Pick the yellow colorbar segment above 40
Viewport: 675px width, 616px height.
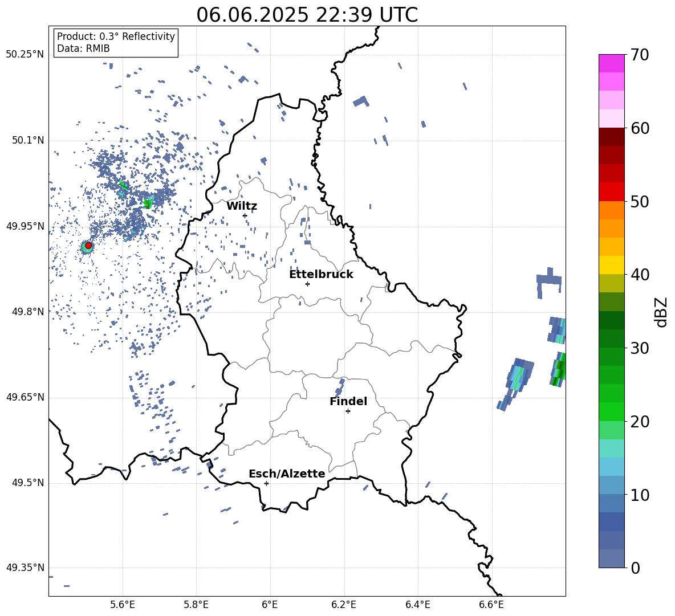pyautogui.click(x=611, y=265)
